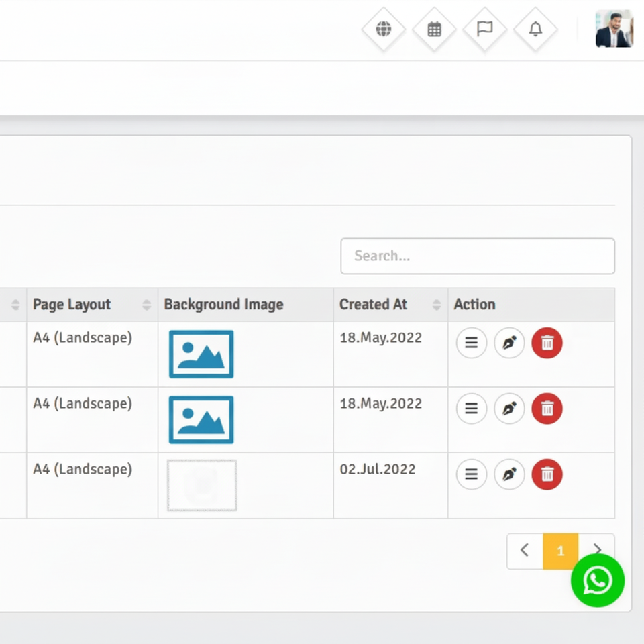The height and width of the screenshot is (644, 644).
Task: Open the calendar icon in header
Action: pos(434,30)
